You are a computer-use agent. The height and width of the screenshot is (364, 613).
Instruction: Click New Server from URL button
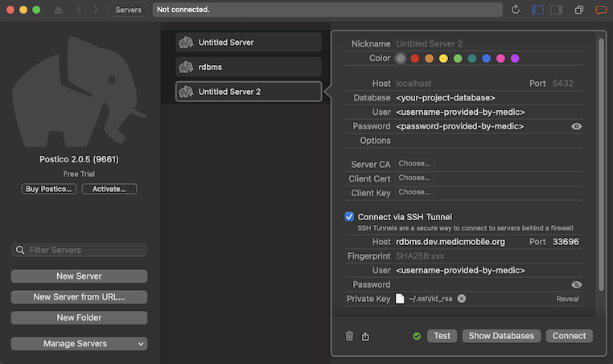click(79, 297)
